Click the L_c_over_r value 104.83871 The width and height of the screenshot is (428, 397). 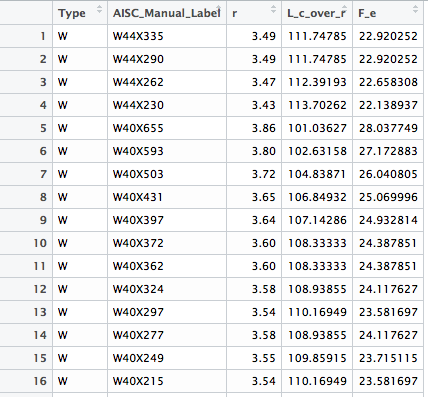tap(317, 174)
